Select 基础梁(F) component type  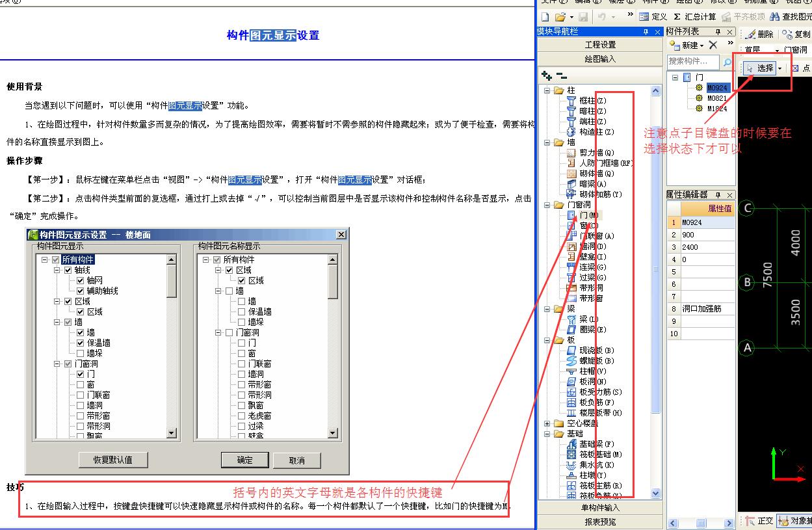pos(590,444)
